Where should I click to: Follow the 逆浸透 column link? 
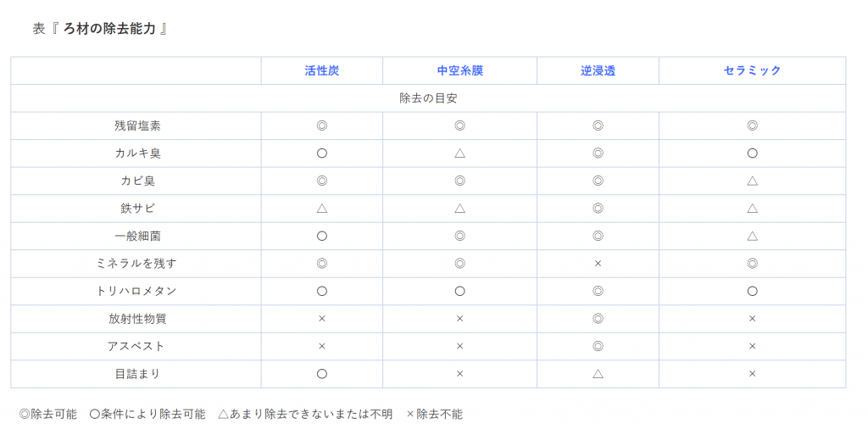598,70
